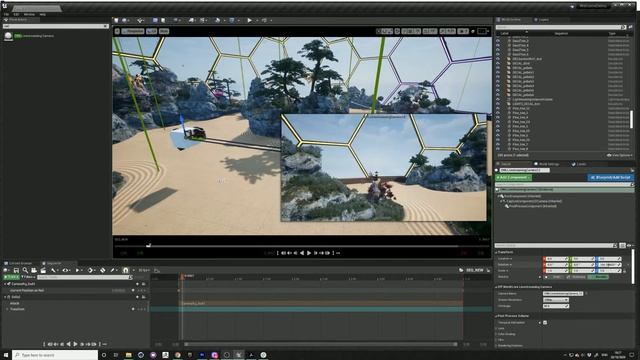640x360 pixels.
Task: Toggle visibility eye for Pine_tree_12 row
Action: pos(498,108)
